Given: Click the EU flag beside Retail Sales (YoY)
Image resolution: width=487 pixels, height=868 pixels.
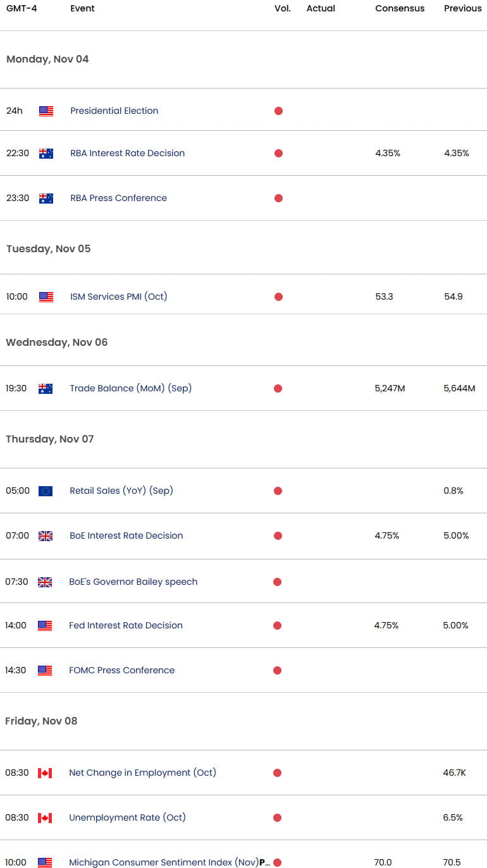Looking at the screenshot, I should pos(46,491).
